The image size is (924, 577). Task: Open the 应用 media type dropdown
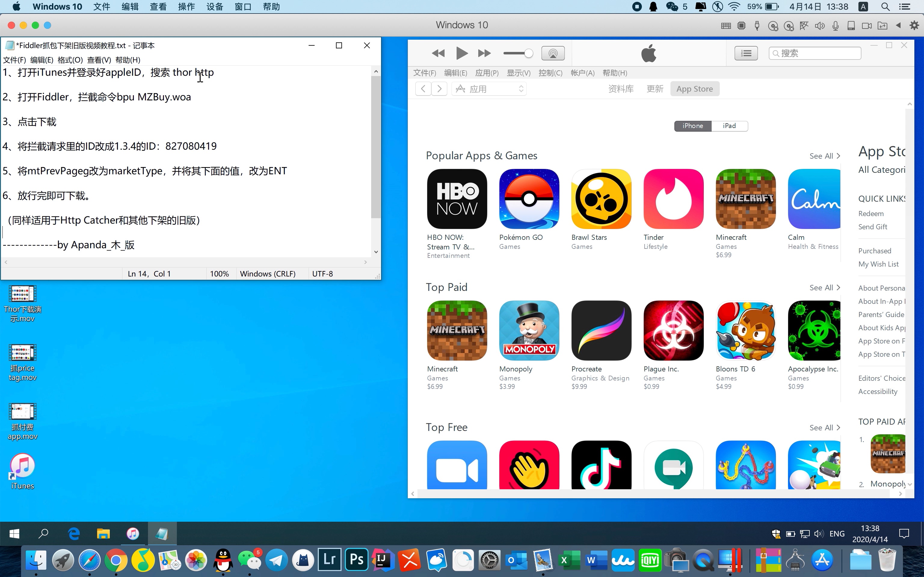489,89
